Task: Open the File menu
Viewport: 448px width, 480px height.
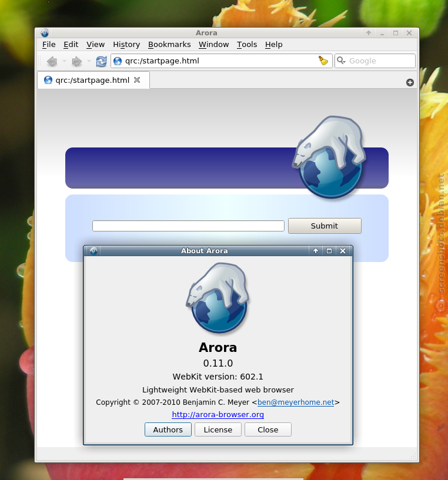Action: tap(49, 45)
